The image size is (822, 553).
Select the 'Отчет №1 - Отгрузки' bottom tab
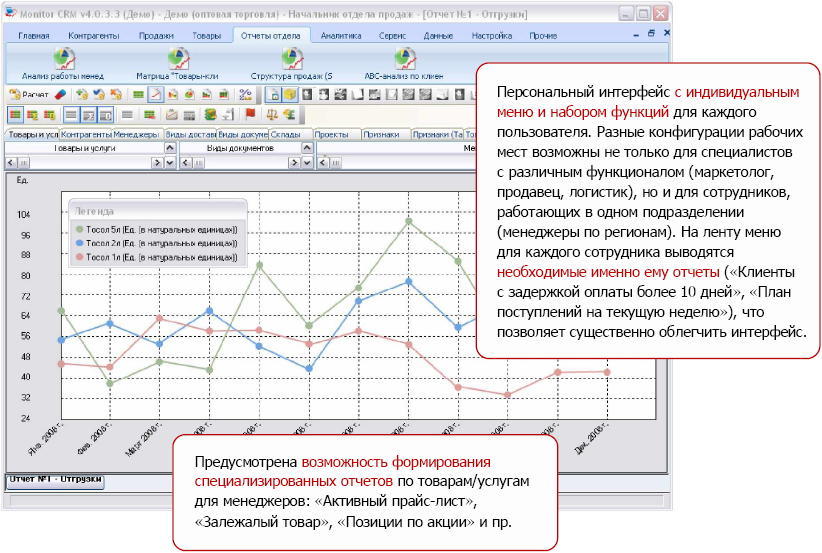(55, 481)
